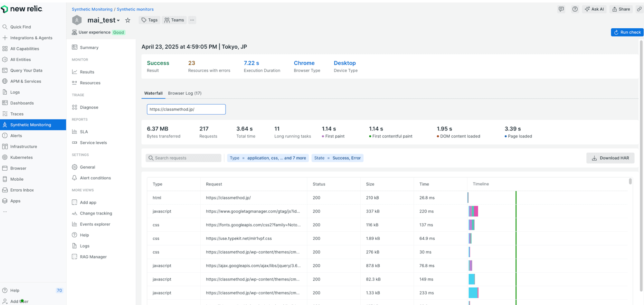Open the Teams button

pos(174,20)
